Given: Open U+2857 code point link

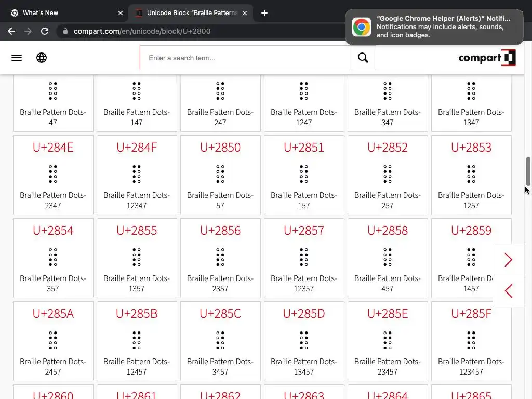Looking at the screenshot, I should pyautogui.click(x=304, y=231).
